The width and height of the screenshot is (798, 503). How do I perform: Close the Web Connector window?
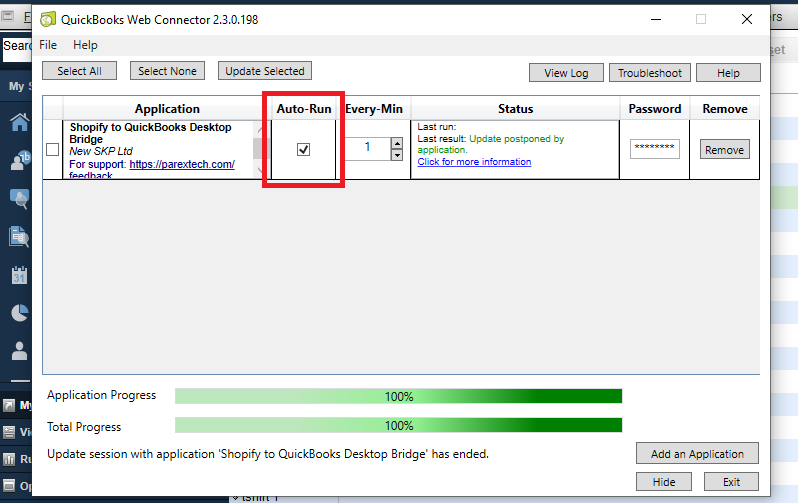pos(747,19)
